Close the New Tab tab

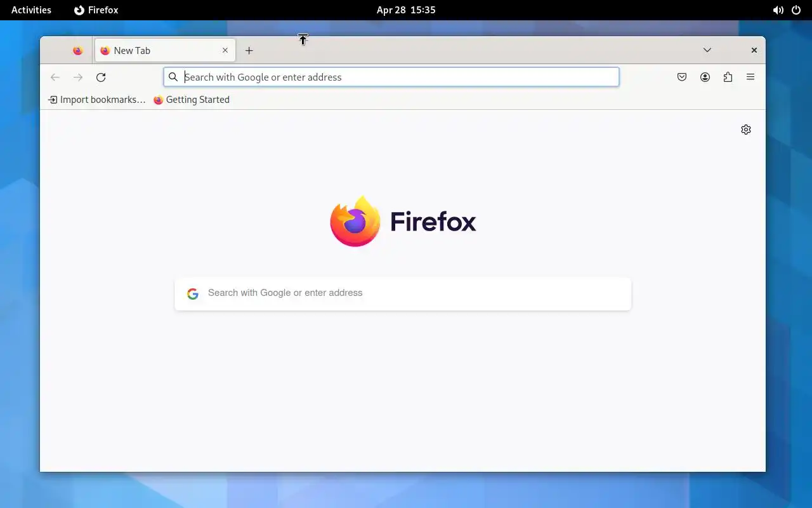pyautogui.click(x=225, y=51)
